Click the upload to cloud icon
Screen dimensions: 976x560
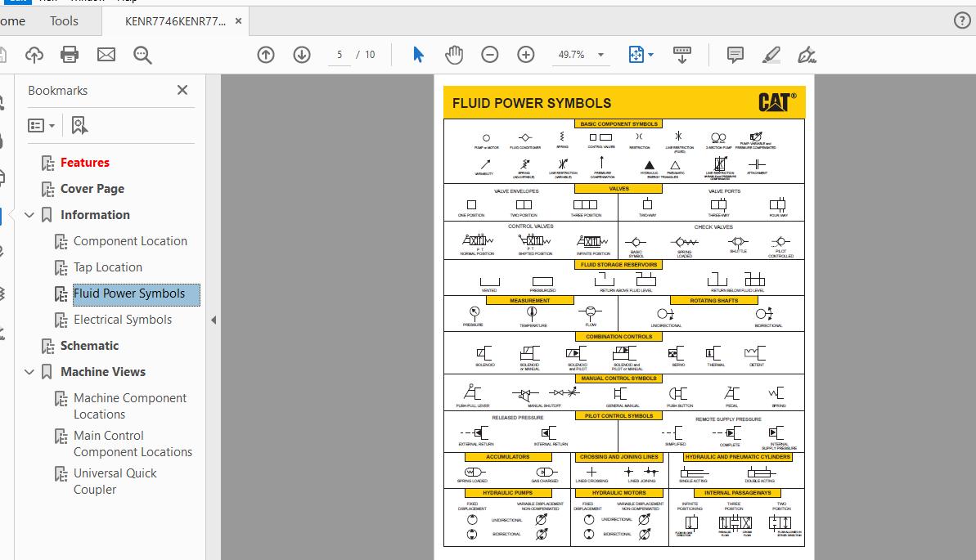pos(34,55)
